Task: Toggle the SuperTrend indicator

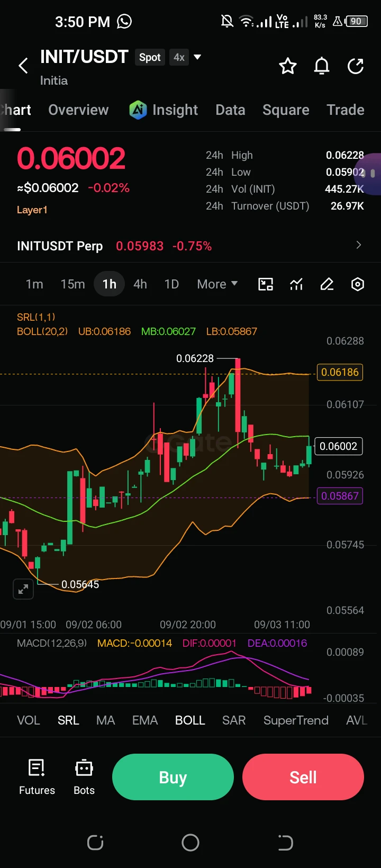Action: [296, 720]
